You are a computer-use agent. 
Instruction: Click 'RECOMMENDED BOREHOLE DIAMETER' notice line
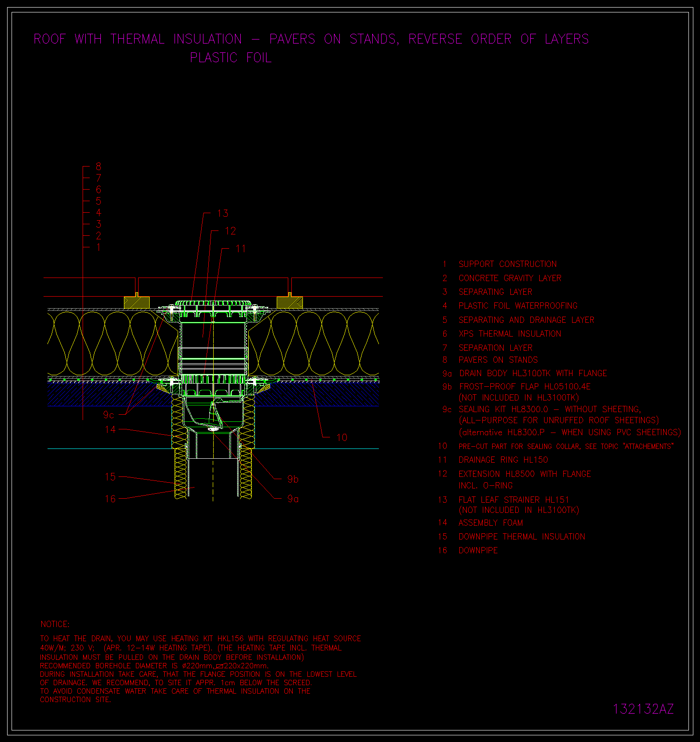click(154, 666)
